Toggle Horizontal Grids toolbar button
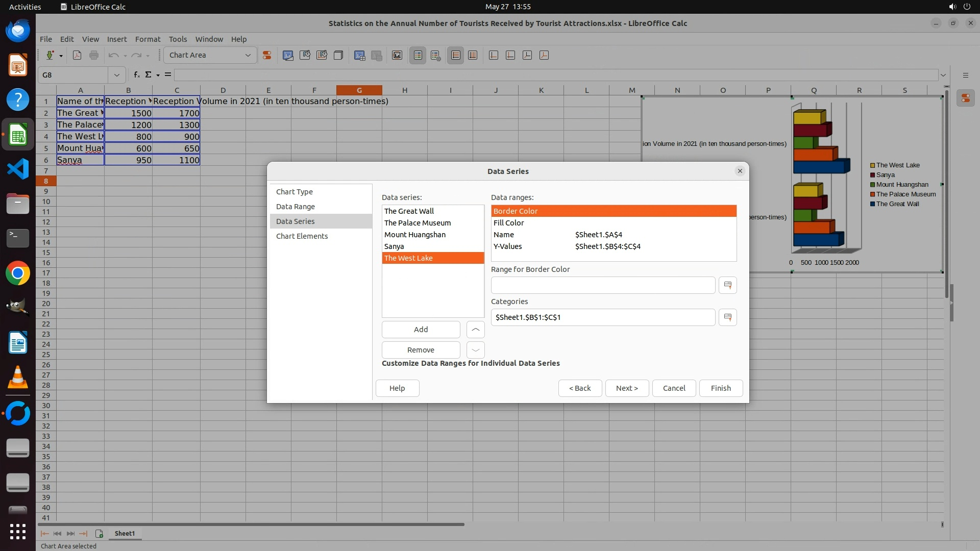 [455, 55]
